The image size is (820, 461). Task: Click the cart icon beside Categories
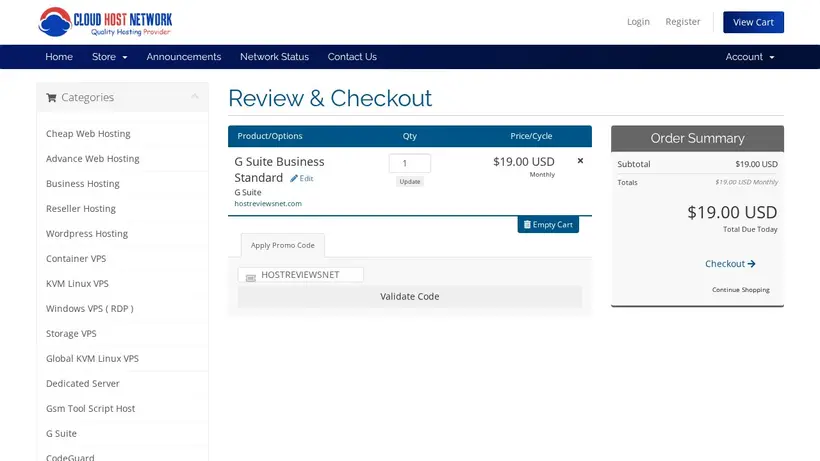point(51,97)
